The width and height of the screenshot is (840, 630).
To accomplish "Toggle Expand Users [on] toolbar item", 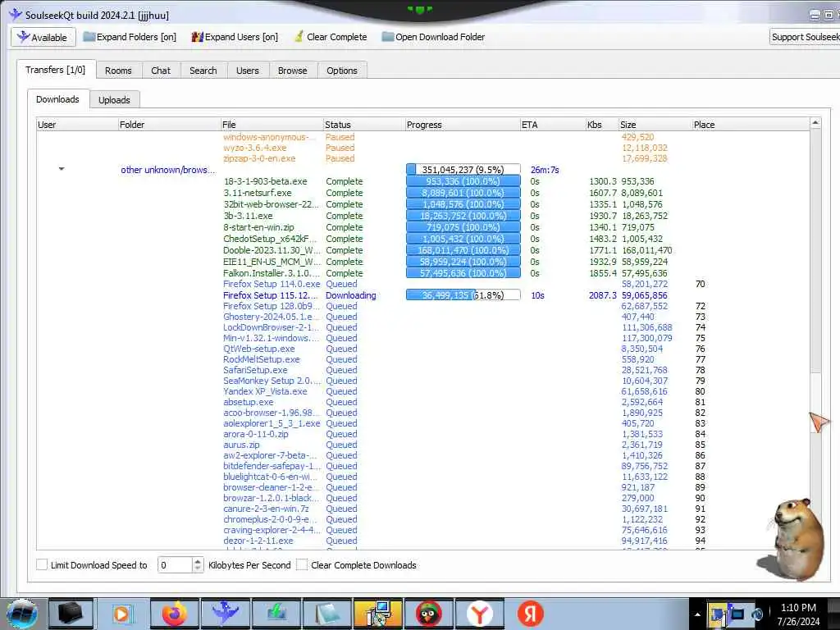I will (x=235, y=37).
